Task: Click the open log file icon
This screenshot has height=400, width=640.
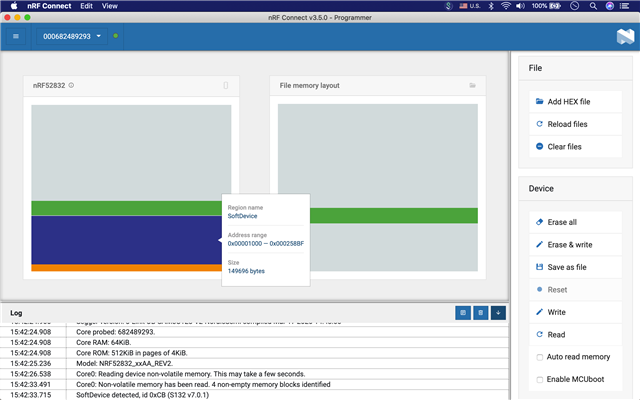Action: pos(463,313)
